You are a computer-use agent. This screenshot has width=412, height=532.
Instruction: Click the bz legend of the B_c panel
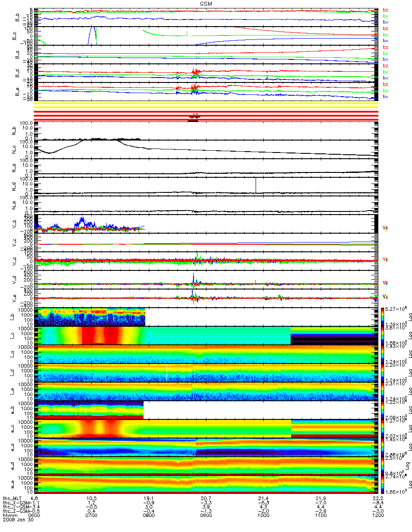pyautogui.click(x=385, y=28)
